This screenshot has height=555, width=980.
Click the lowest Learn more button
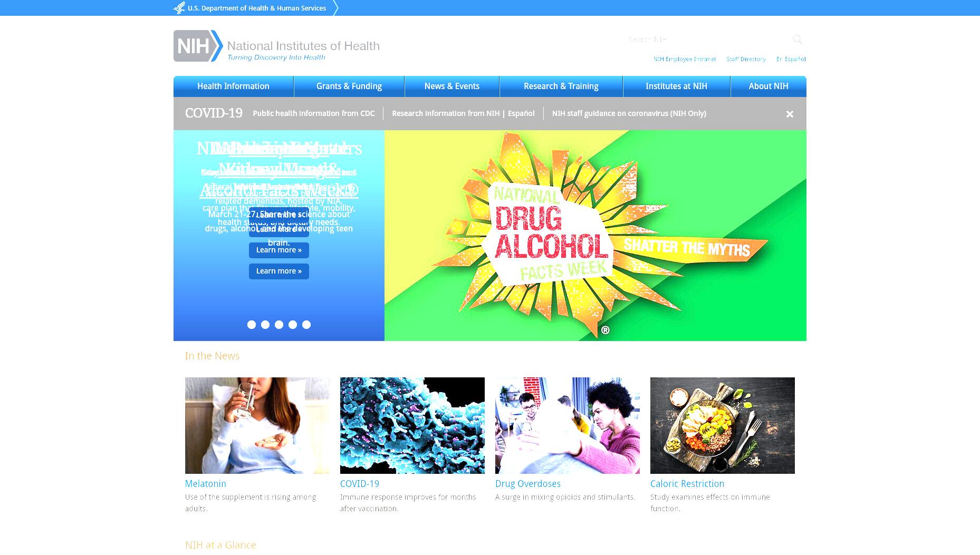coord(279,271)
